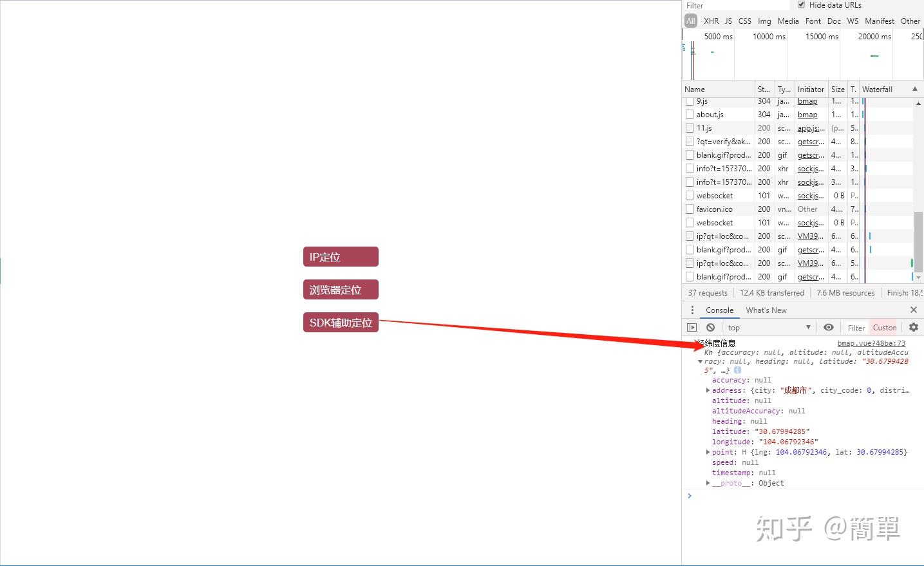This screenshot has height=566, width=924.
Task: Select the All request type filter
Action: (x=691, y=21)
